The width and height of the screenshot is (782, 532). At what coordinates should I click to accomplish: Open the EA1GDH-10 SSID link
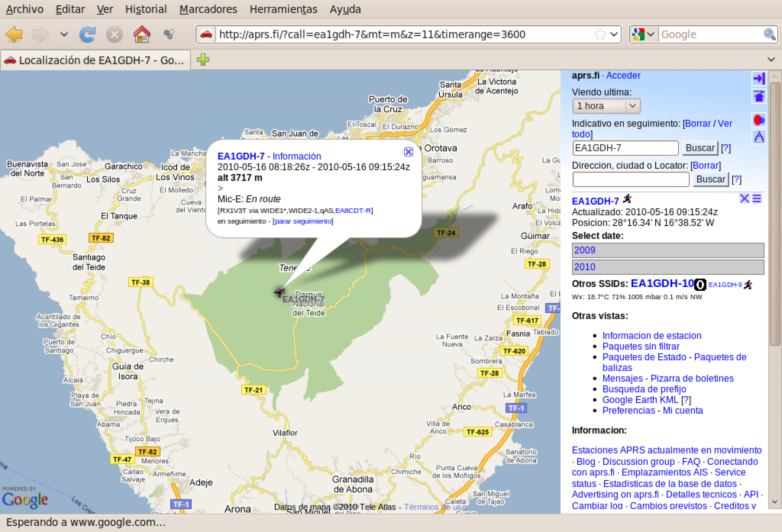tap(662, 283)
